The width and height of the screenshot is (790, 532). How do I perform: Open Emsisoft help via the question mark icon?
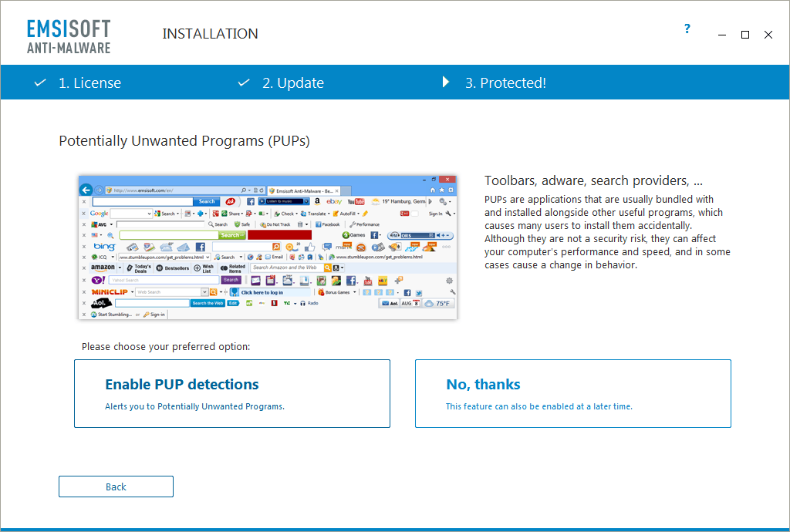tap(687, 29)
